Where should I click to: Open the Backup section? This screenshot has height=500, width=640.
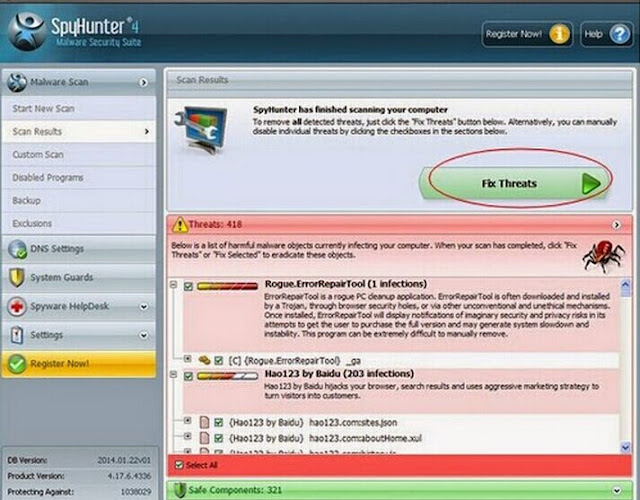point(79,200)
